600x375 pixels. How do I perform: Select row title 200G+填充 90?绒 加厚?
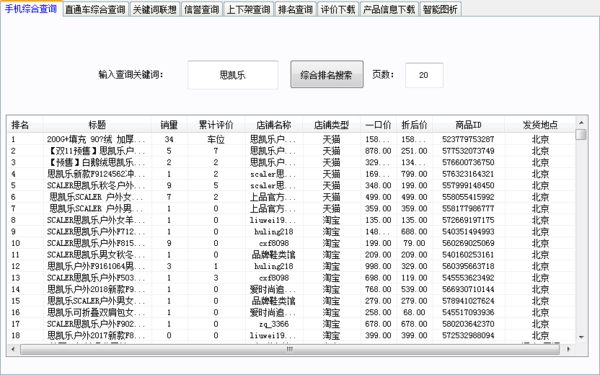tap(96, 139)
